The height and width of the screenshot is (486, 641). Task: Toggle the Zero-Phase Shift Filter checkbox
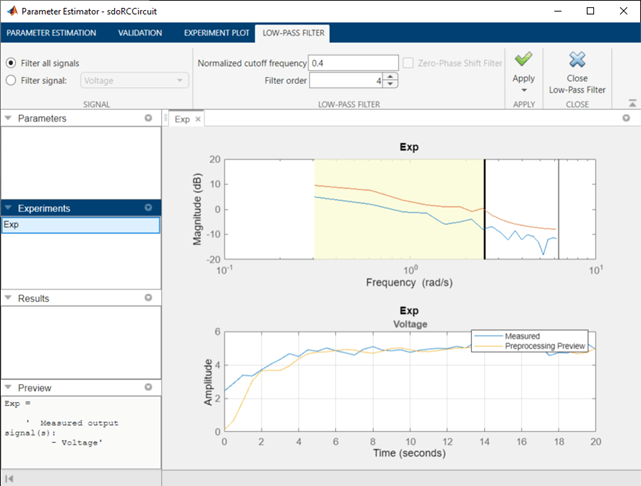(x=408, y=62)
